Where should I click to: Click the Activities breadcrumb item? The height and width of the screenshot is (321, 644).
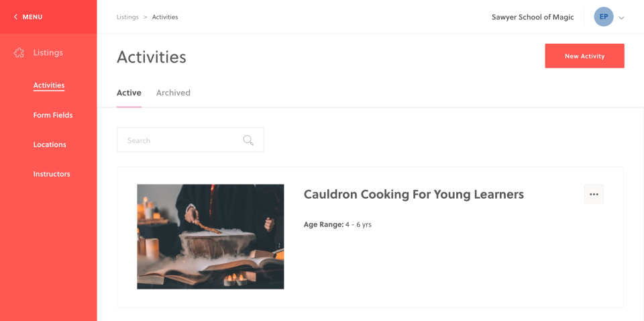[165, 17]
